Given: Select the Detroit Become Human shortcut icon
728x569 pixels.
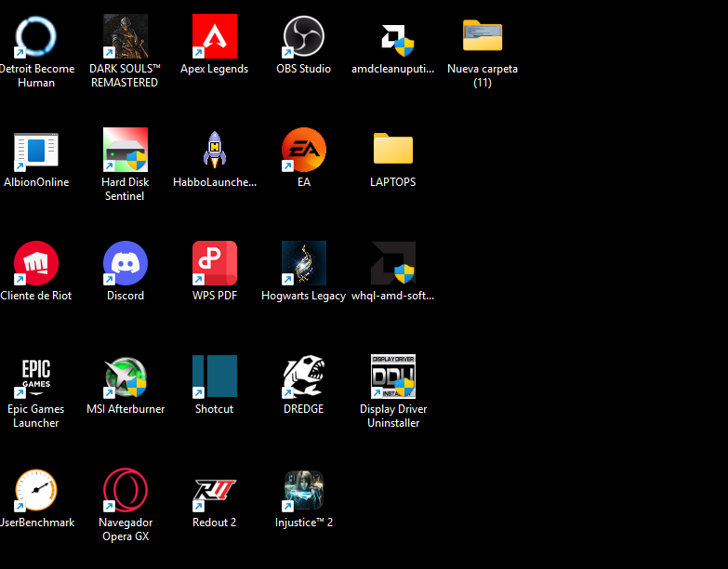Looking at the screenshot, I should click(x=35, y=36).
